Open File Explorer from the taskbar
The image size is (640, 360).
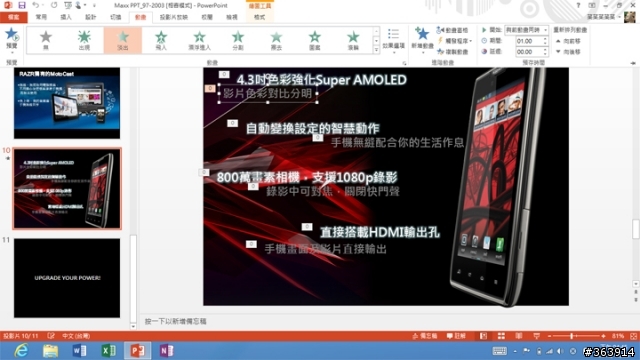click(51, 351)
